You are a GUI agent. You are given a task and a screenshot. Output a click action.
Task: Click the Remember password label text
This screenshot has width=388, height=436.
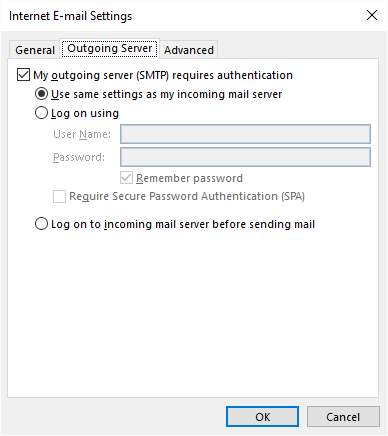(x=189, y=178)
